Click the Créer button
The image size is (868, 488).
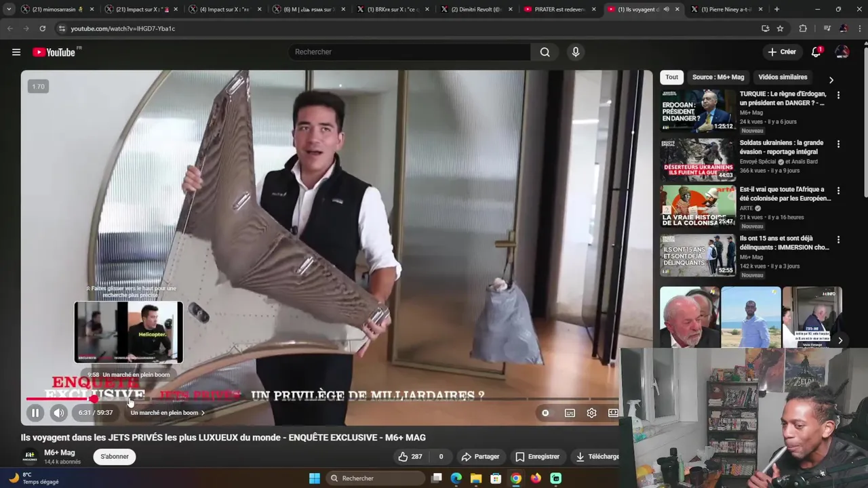pos(782,52)
